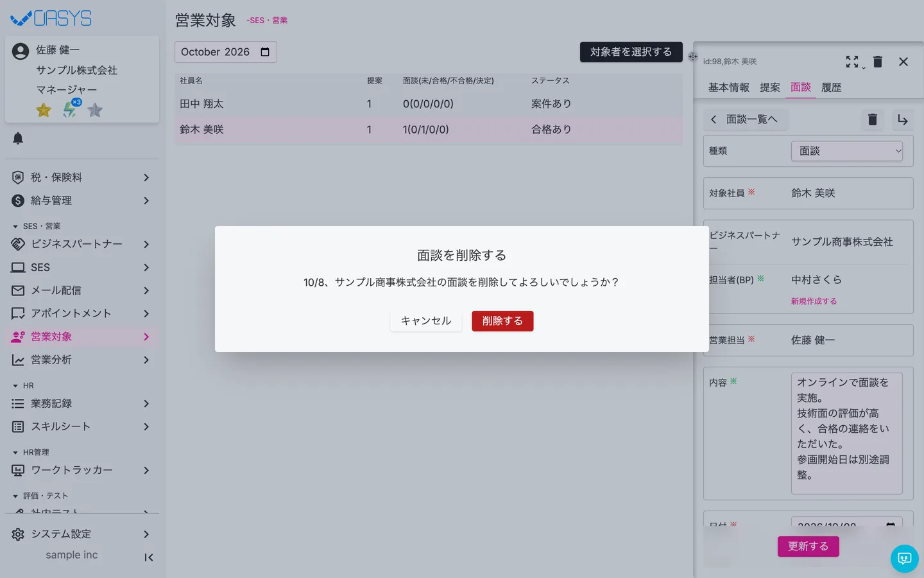The width and height of the screenshot is (924, 578).
Task: Expand the メール配信 chevron
Action: pos(146,290)
